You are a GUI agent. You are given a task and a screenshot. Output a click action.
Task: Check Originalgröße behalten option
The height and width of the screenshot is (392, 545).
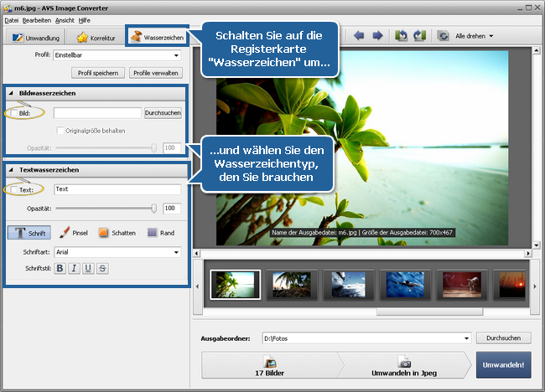click(60, 131)
